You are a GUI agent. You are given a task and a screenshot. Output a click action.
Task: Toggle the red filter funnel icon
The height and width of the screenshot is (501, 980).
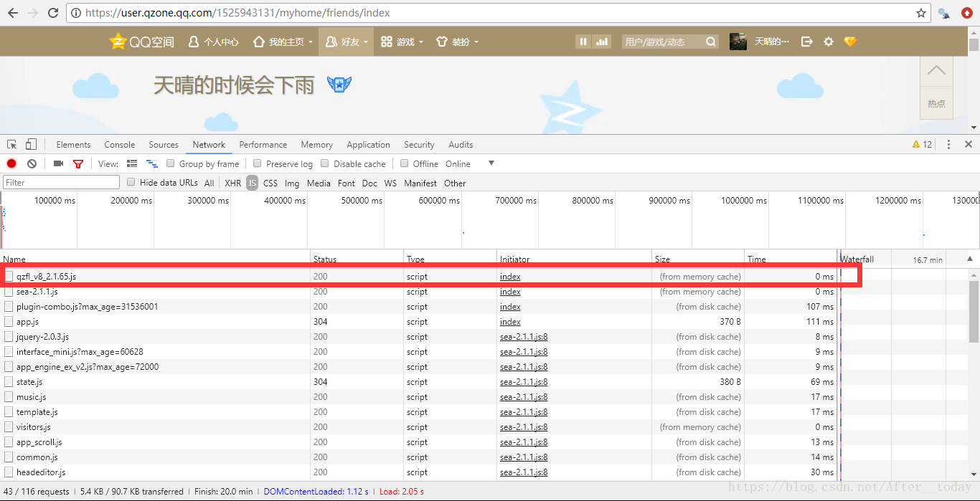78,163
